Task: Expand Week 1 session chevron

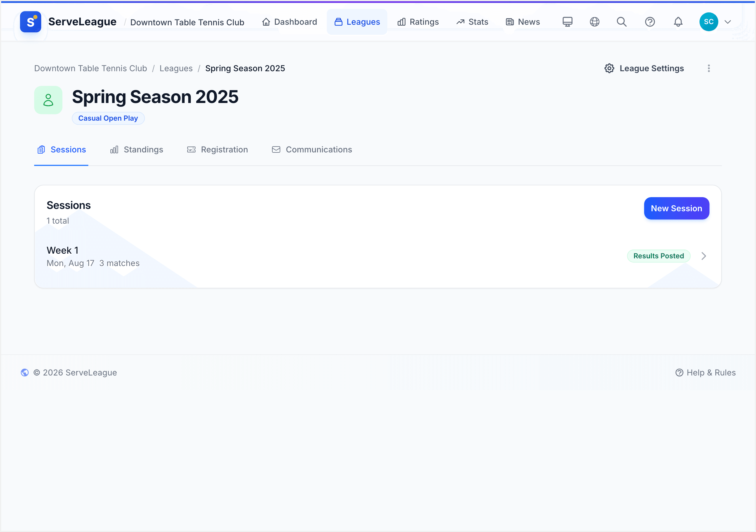Action: click(x=704, y=256)
